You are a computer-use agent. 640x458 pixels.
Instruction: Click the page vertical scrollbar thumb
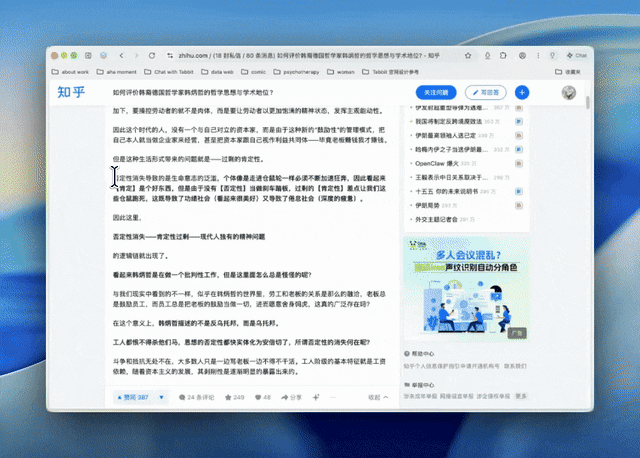(588, 102)
